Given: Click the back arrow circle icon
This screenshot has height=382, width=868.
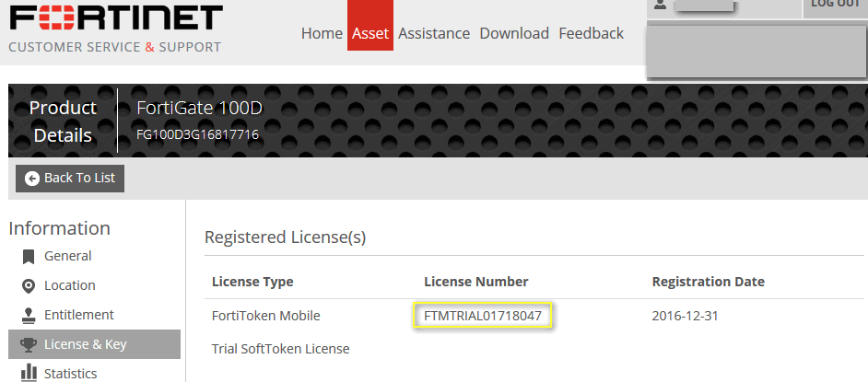Looking at the screenshot, I should 32,178.
